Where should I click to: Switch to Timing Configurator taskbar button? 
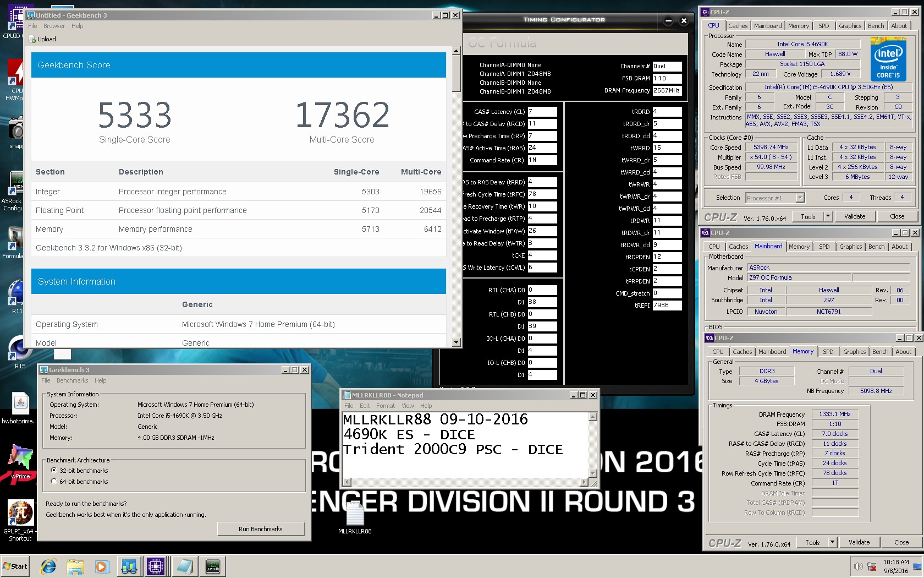point(213,566)
